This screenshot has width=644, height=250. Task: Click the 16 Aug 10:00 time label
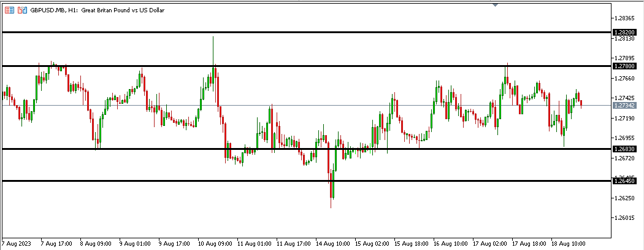click(451, 243)
